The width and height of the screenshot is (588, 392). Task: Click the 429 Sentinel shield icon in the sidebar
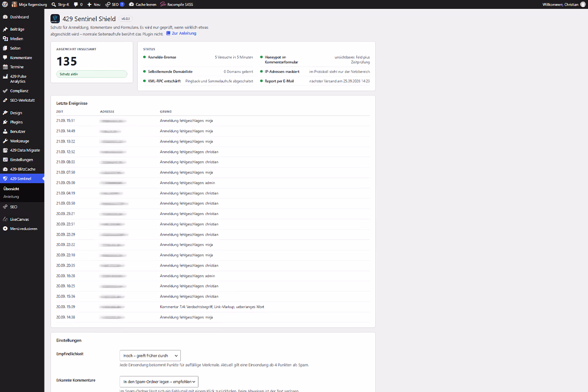click(5, 179)
